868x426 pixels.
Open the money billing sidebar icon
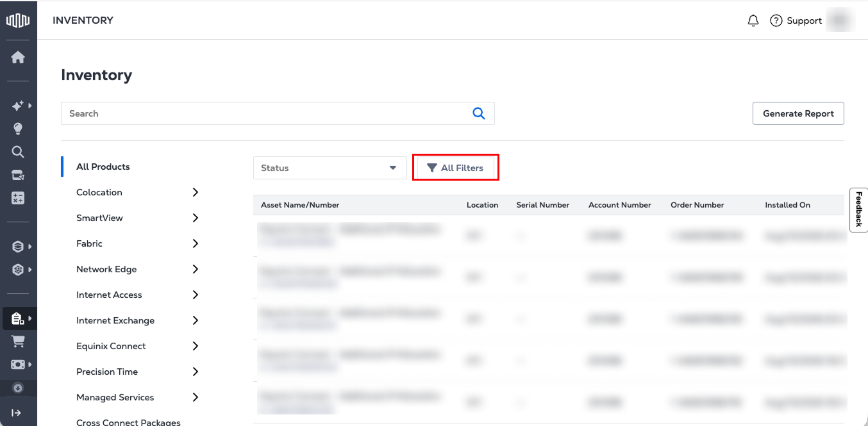18,365
